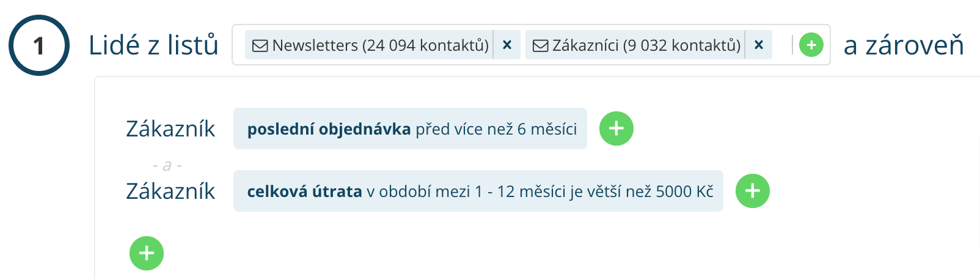The width and height of the screenshot is (980, 279).
Task: Click the "a zároveň" operator text
Action: (903, 45)
